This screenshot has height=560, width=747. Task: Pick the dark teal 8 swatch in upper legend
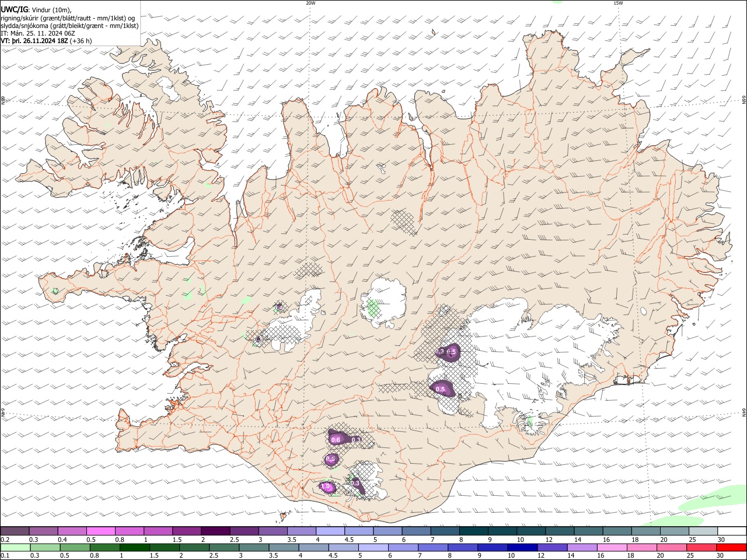coord(473,531)
